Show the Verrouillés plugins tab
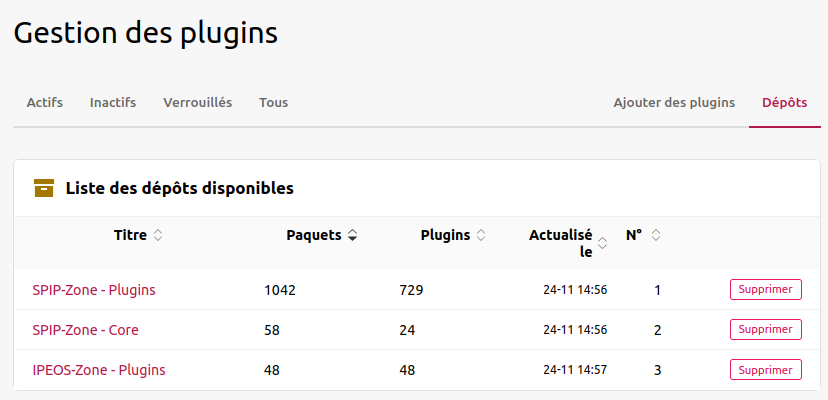This screenshot has height=400, width=828. tap(197, 102)
